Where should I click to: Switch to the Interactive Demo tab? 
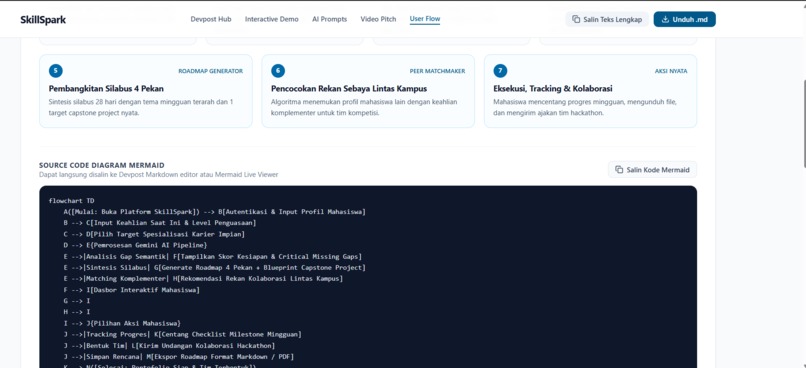point(271,19)
